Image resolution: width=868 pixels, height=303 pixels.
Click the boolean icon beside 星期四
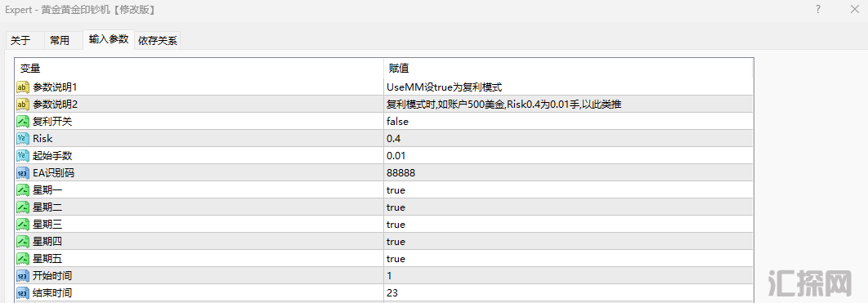coord(23,242)
